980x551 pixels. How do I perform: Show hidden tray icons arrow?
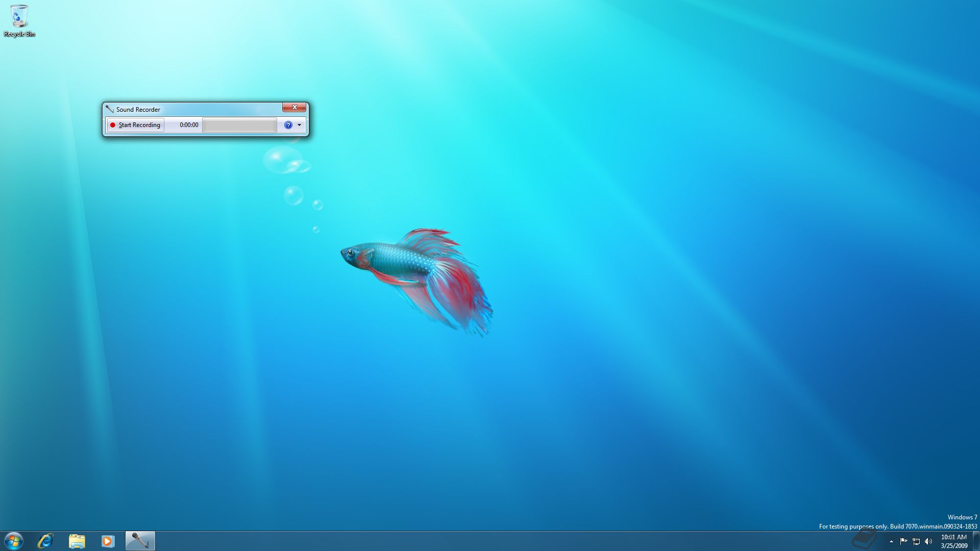coord(891,541)
